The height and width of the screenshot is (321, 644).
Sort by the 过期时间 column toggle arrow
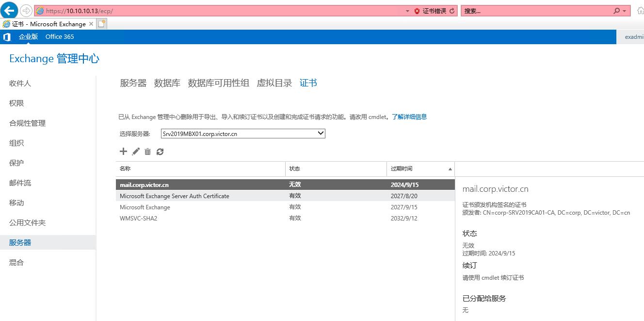450,169
